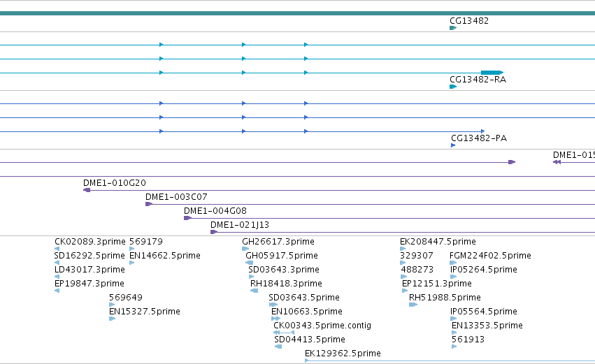Select EN13353.5prime EST label
Viewport: 595px width, 364px height.
click(487, 326)
